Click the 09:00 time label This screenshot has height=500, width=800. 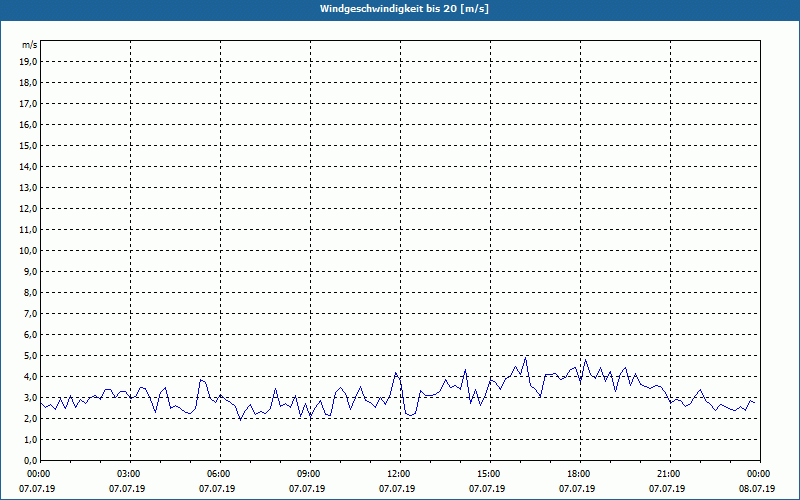click(x=310, y=474)
